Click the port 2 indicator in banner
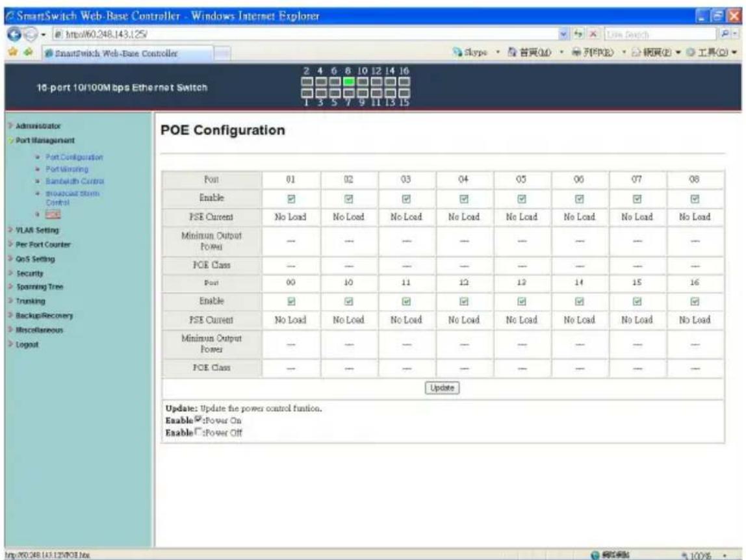The image size is (746, 560). (307, 81)
